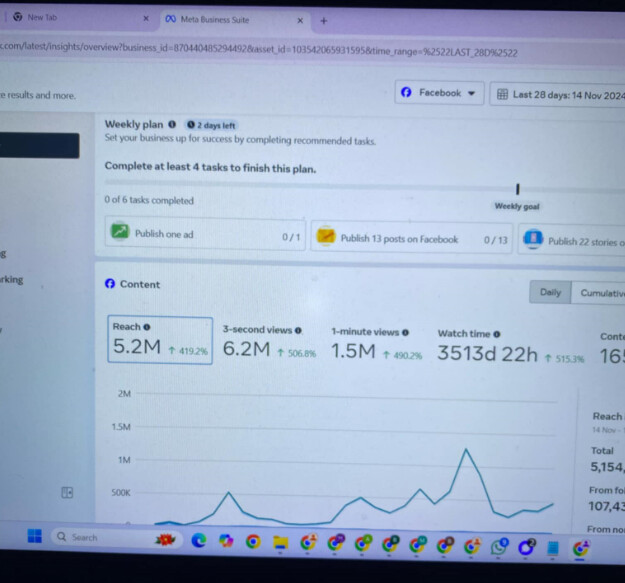
Task: Click the 6.2M views value
Action: coord(246,348)
